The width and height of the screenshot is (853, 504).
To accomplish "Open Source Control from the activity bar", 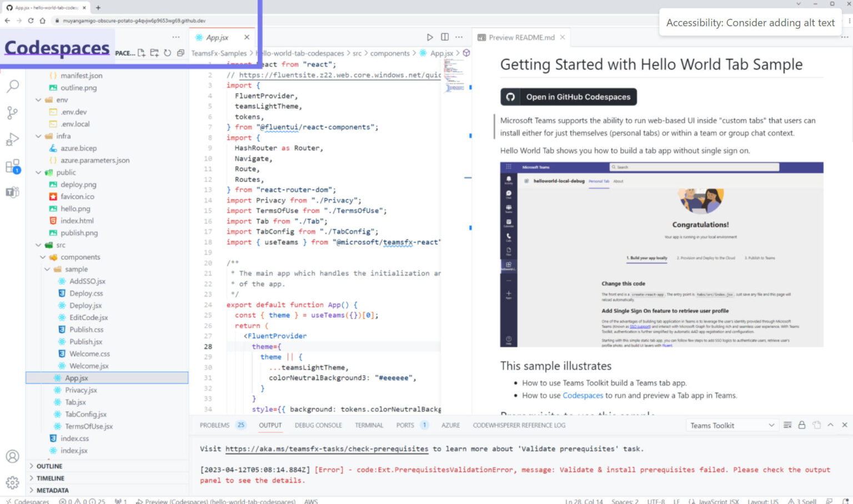I will (x=12, y=113).
